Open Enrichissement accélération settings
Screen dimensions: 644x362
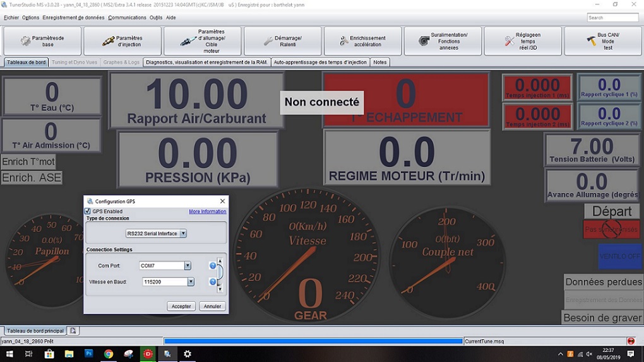pos(362,41)
